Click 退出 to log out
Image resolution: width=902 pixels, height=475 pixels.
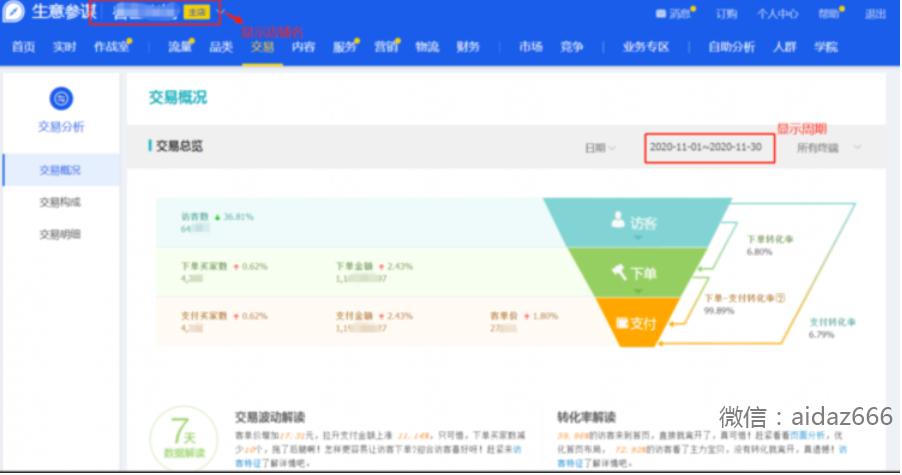click(875, 14)
